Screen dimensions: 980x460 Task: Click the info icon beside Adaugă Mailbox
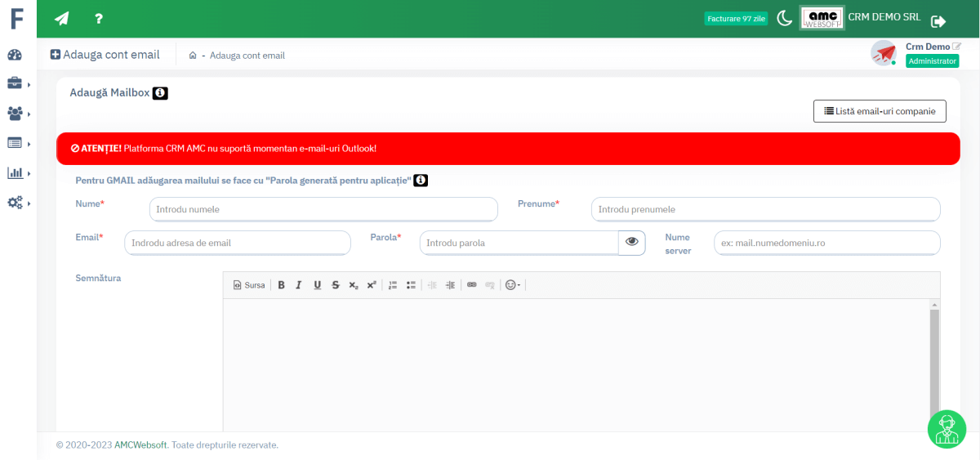(160, 93)
